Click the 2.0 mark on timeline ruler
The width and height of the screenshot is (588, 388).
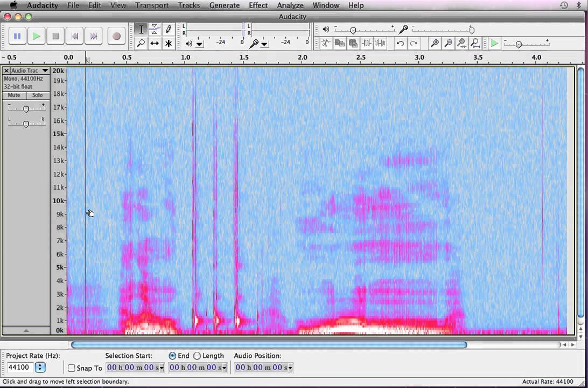point(303,58)
